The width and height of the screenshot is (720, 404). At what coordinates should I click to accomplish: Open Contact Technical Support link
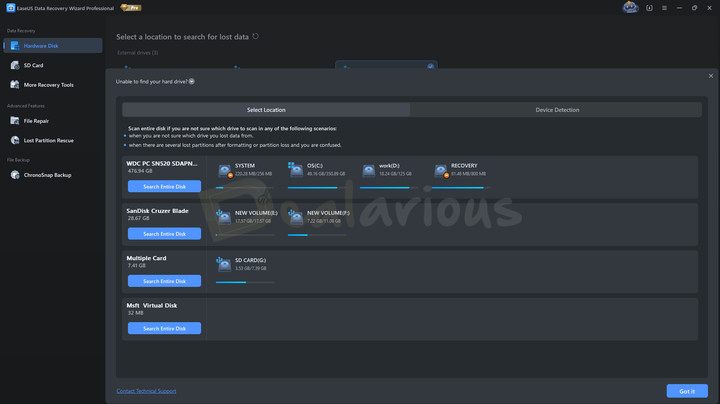(146, 391)
